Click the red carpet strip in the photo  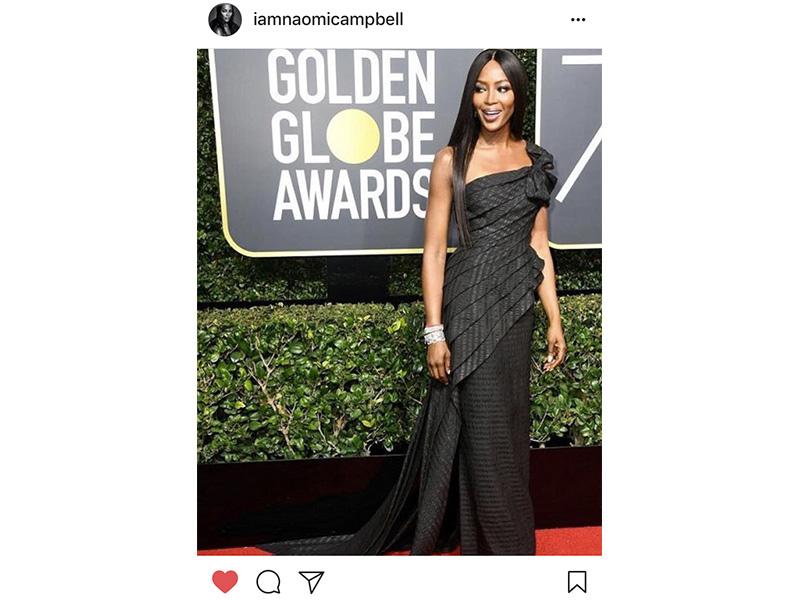click(x=568, y=541)
